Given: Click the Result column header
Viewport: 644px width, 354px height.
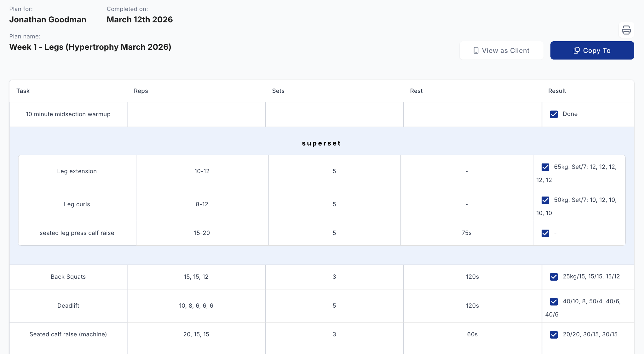Looking at the screenshot, I should [x=557, y=91].
